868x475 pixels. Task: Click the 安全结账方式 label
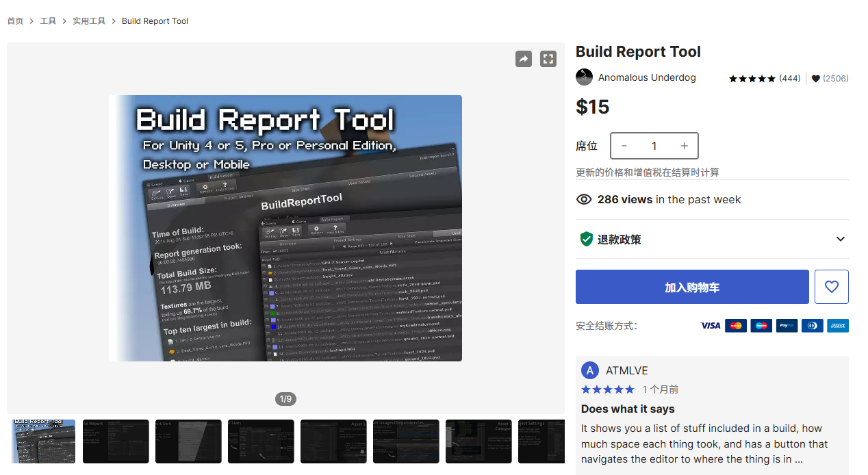[607, 326]
